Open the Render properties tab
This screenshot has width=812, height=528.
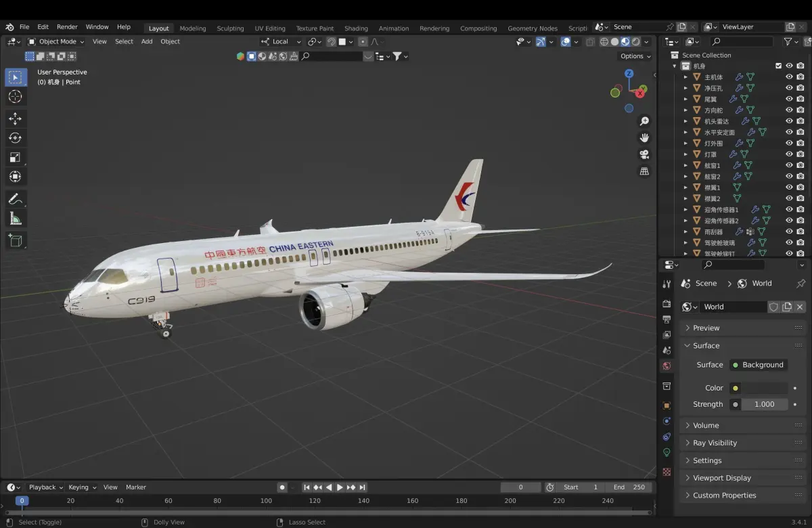(667, 304)
